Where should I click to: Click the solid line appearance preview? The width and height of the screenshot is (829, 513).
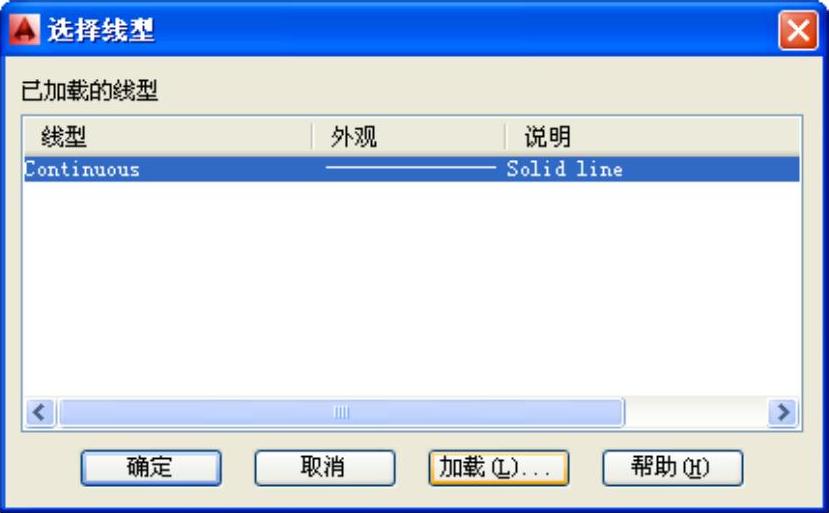click(x=411, y=168)
